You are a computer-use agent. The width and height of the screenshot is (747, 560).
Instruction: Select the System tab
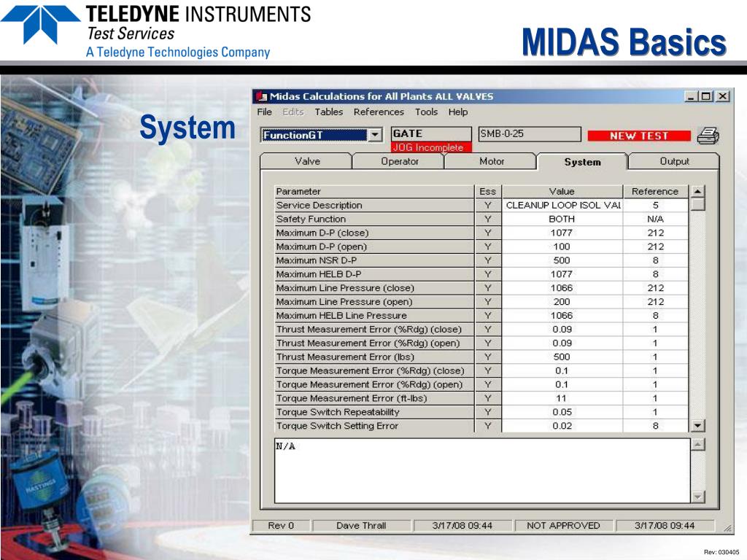(582, 162)
